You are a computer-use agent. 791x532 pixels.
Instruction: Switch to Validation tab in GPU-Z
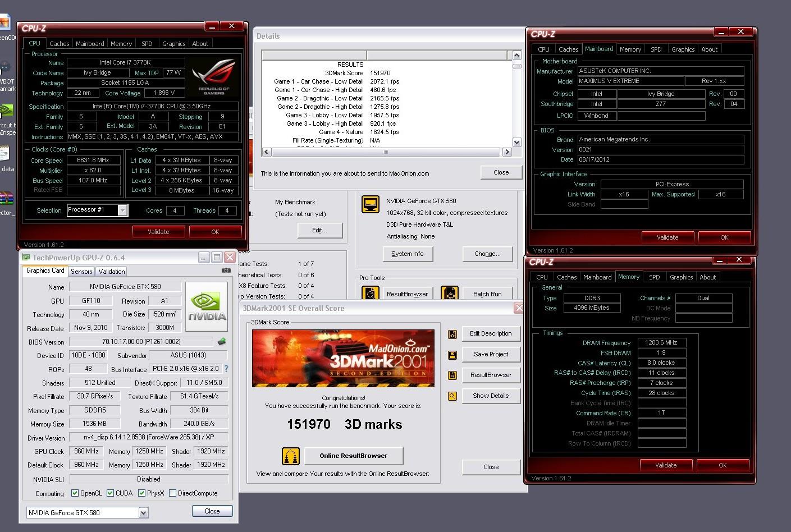tap(112, 271)
